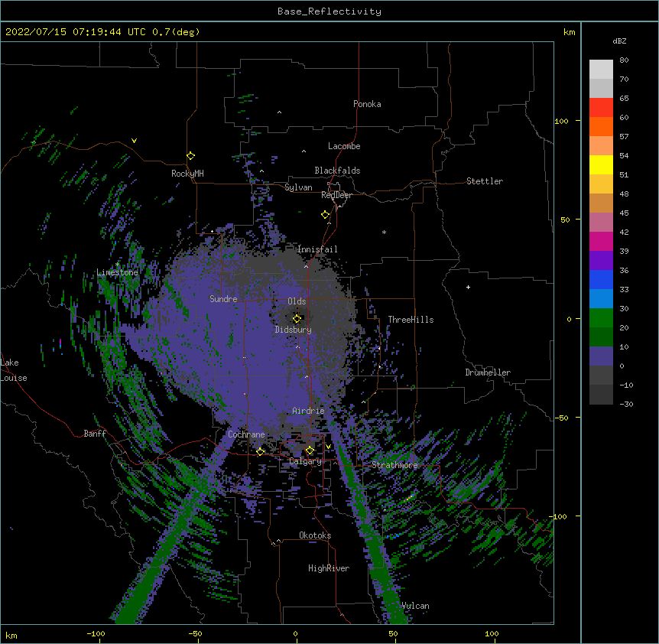Screen dimensions: 659x644
Task: Click the Ponoka town label
Action: tap(367, 104)
